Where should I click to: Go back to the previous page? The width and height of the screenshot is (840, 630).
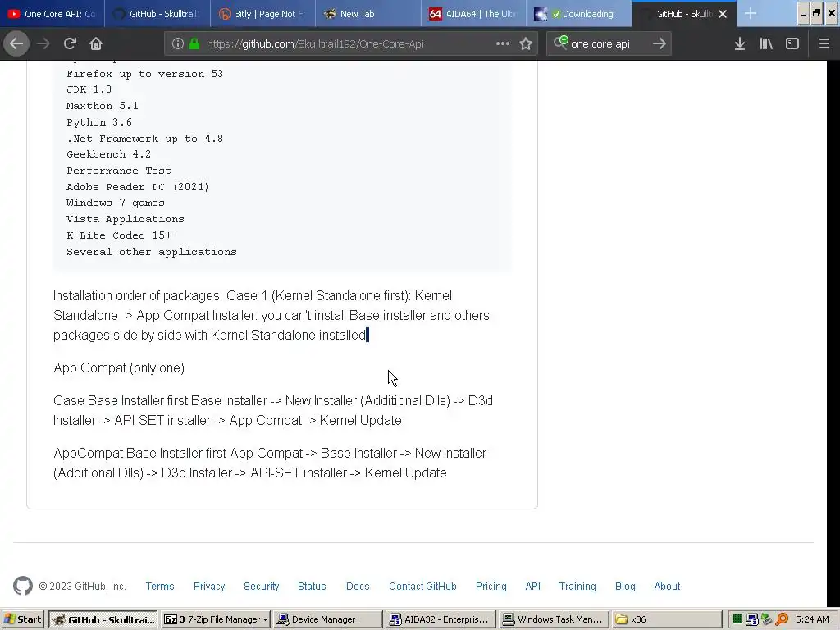[x=16, y=44]
